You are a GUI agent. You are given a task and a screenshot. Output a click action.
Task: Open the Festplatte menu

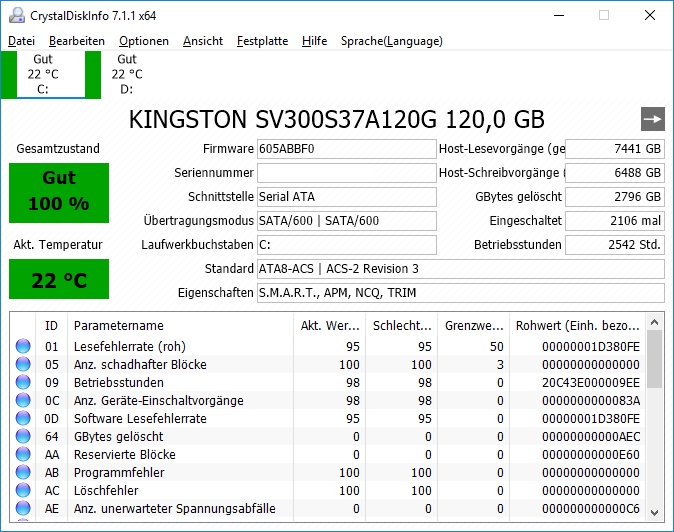pyautogui.click(x=263, y=41)
